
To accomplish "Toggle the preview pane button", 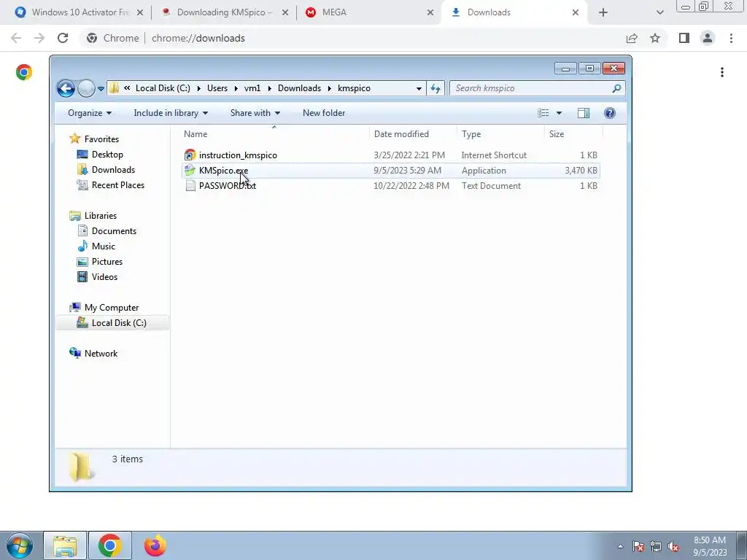I will 584,113.
